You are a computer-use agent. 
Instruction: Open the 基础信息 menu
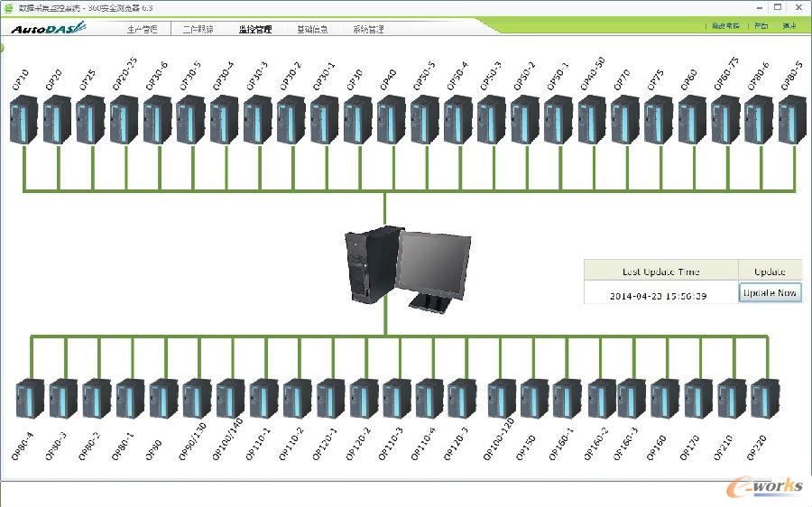pos(312,29)
